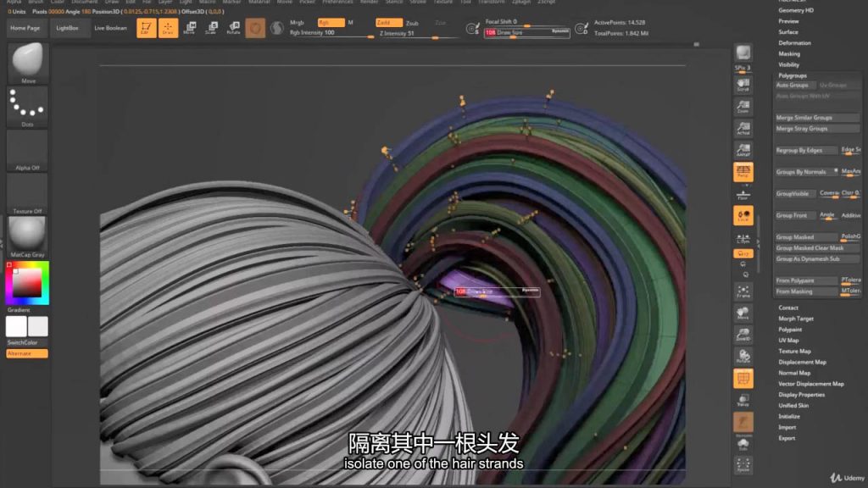Click the AAHalf icon

click(x=743, y=150)
